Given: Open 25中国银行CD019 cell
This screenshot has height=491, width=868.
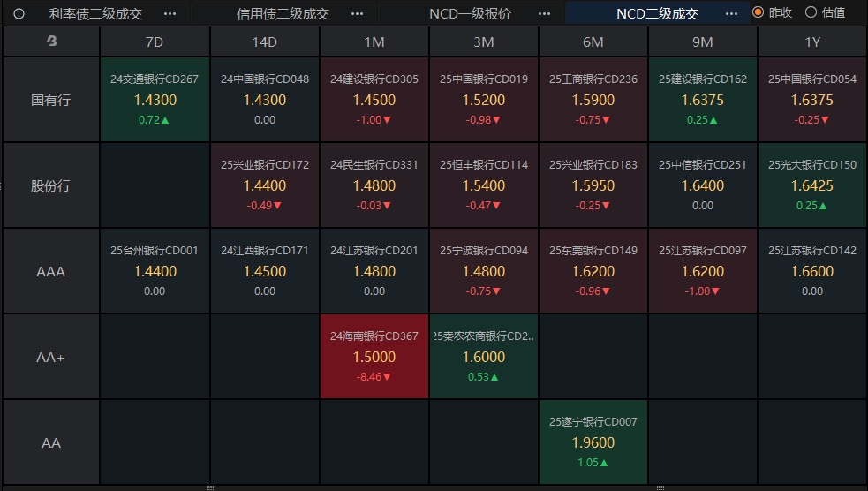Looking at the screenshot, I should click(484, 100).
